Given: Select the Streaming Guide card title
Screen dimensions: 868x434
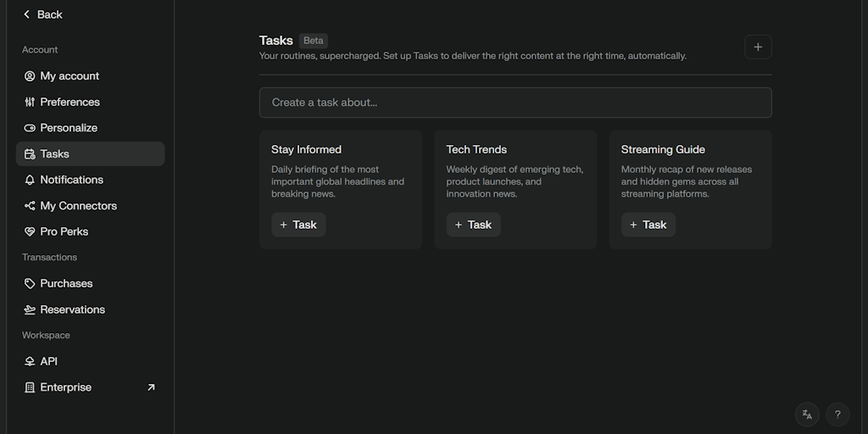Looking at the screenshot, I should tap(663, 149).
